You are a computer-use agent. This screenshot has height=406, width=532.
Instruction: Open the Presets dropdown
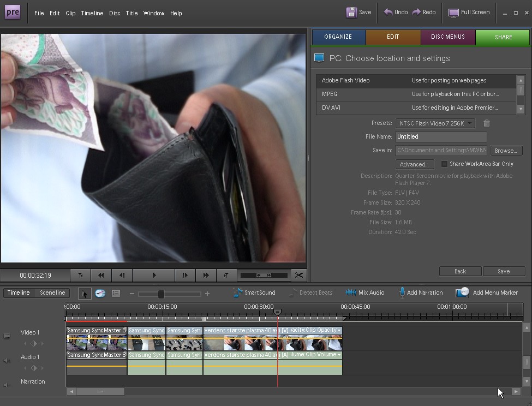(435, 123)
